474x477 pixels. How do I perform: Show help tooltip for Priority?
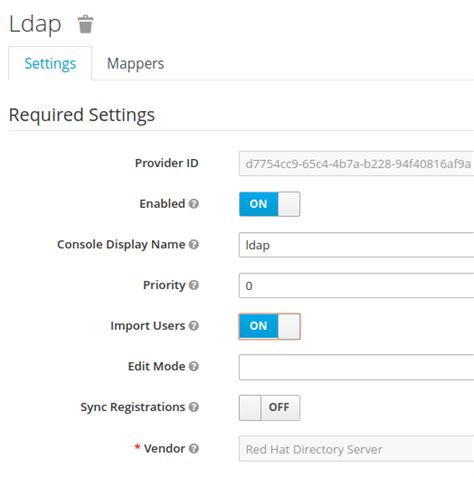[194, 285]
